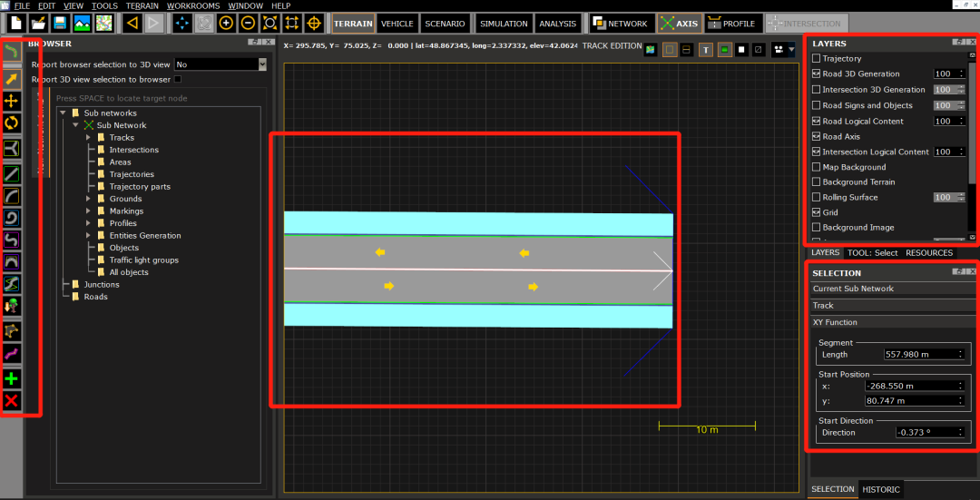Zoom out with the minus magnifier icon
Screen dimensions: 980x500
pyautogui.click(x=248, y=24)
